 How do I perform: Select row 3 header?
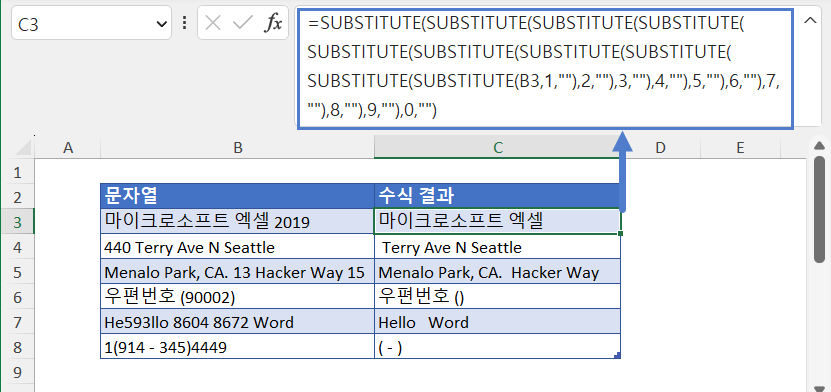pos(17,221)
